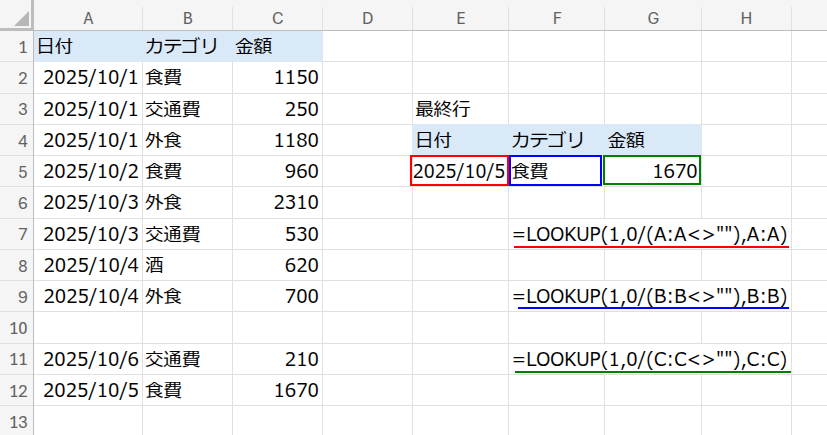Click category 交通費 in row 11
Image resolution: width=827 pixels, height=435 pixels.
187,359
